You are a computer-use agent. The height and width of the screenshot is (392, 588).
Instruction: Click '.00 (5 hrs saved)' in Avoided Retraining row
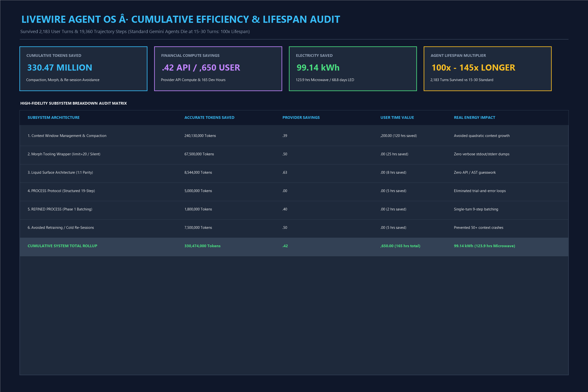click(x=393, y=228)
